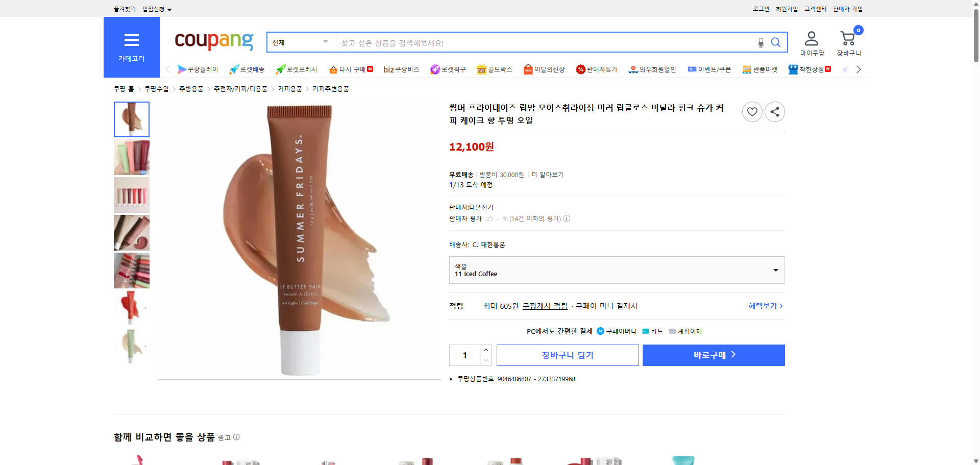
Task: Click the 바로구매 purchase button
Action: [713, 355]
